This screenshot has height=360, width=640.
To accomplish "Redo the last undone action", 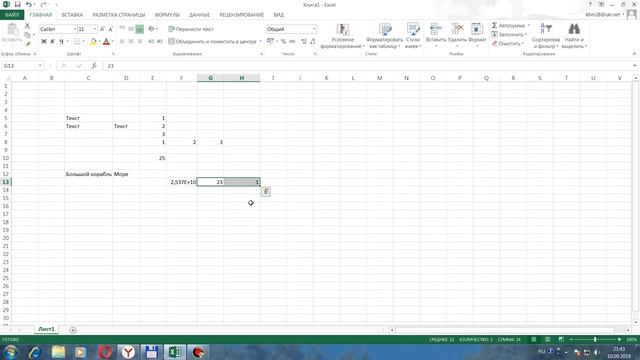I will (x=43, y=4).
